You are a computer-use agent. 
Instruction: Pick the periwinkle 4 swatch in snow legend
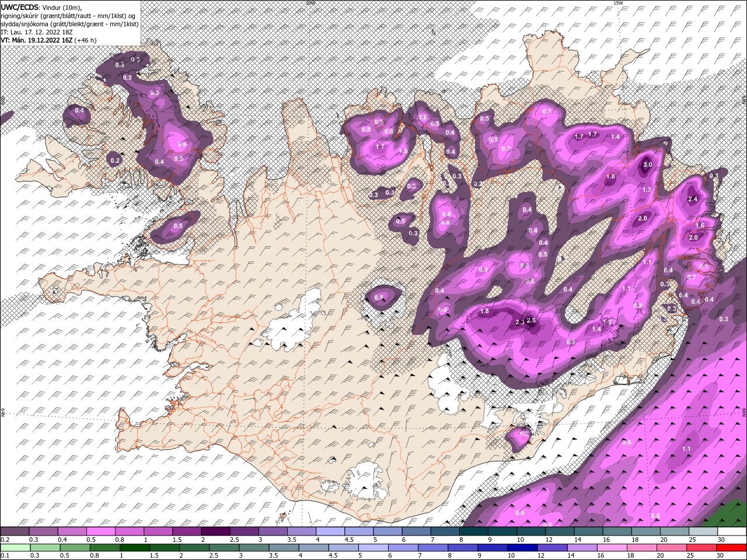point(330,531)
